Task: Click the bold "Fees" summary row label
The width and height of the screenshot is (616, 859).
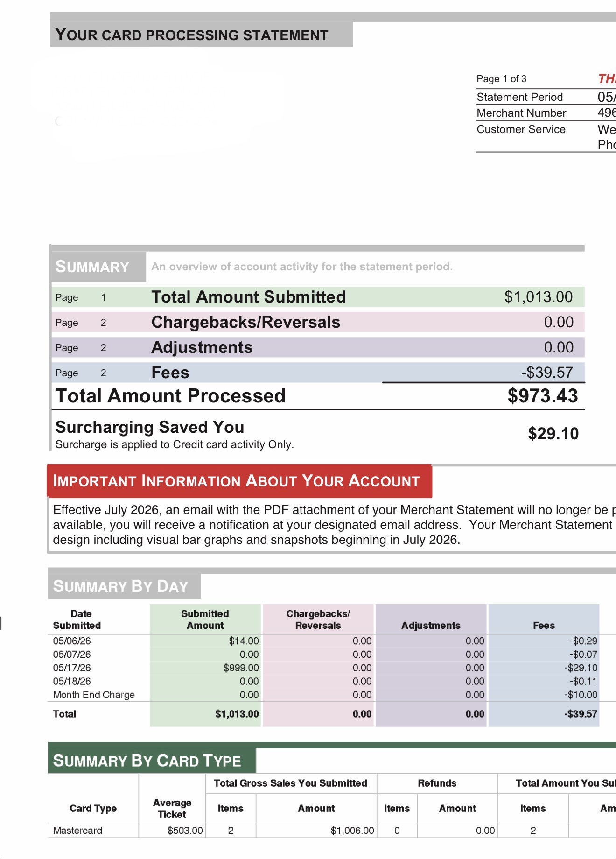Action: coord(170,373)
